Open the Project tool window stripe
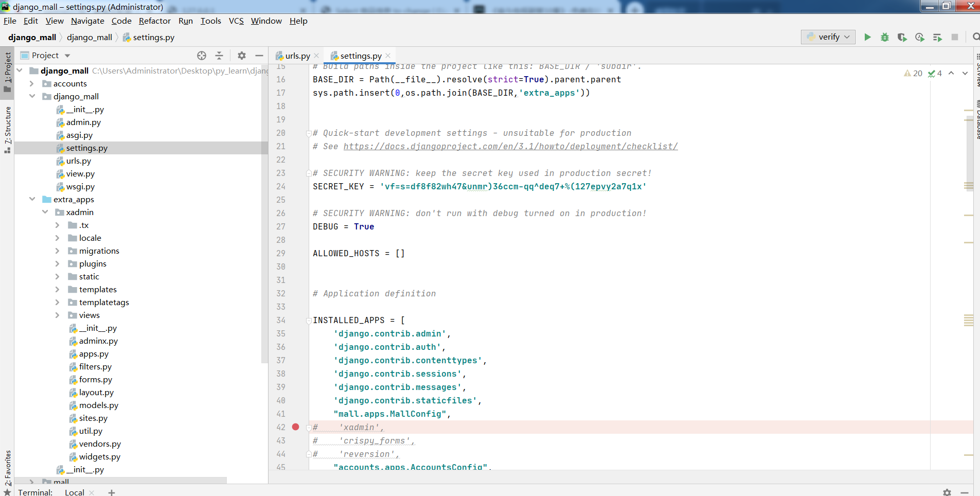980x496 pixels. pyautogui.click(x=7, y=72)
